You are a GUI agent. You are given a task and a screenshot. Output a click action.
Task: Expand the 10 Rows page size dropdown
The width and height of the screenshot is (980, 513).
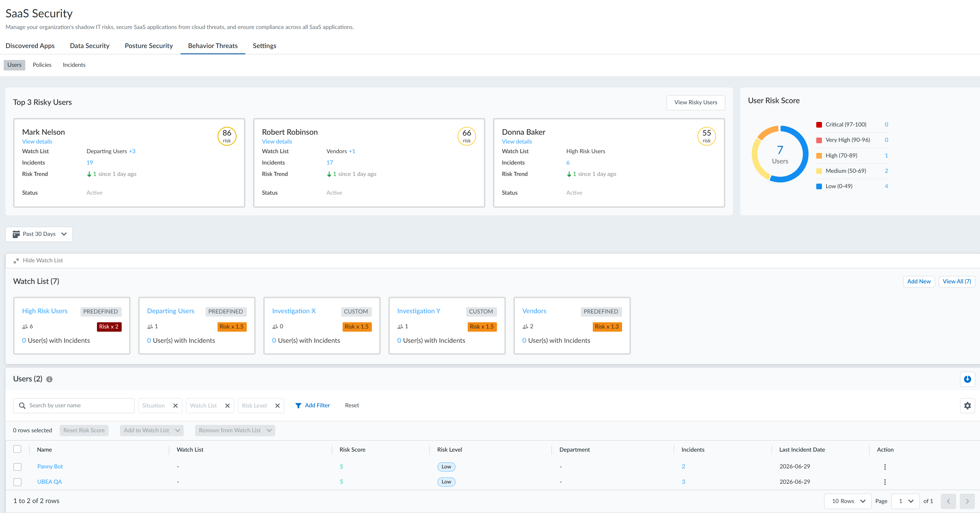(848, 501)
